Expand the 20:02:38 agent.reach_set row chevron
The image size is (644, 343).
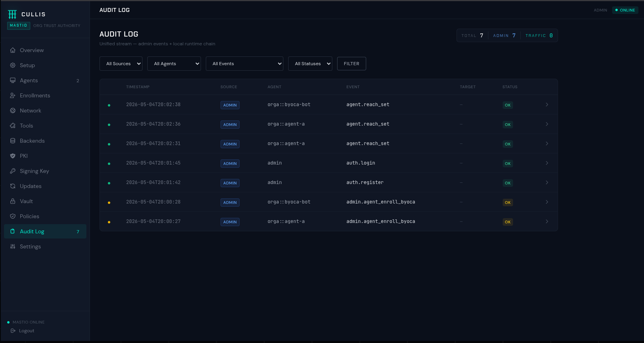(x=547, y=105)
